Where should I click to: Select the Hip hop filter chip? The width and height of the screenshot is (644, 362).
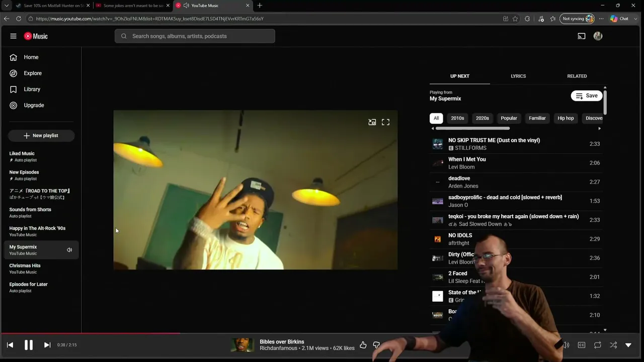(x=566, y=118)
